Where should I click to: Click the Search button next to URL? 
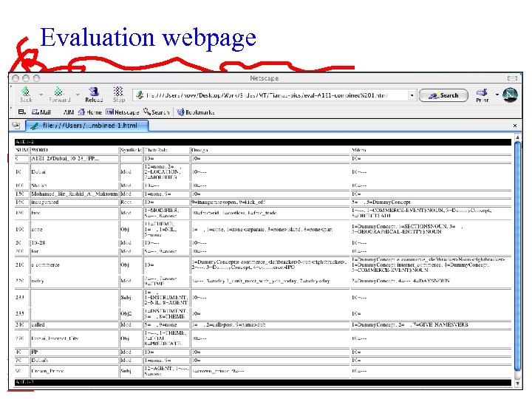click(x=443, y=95)
